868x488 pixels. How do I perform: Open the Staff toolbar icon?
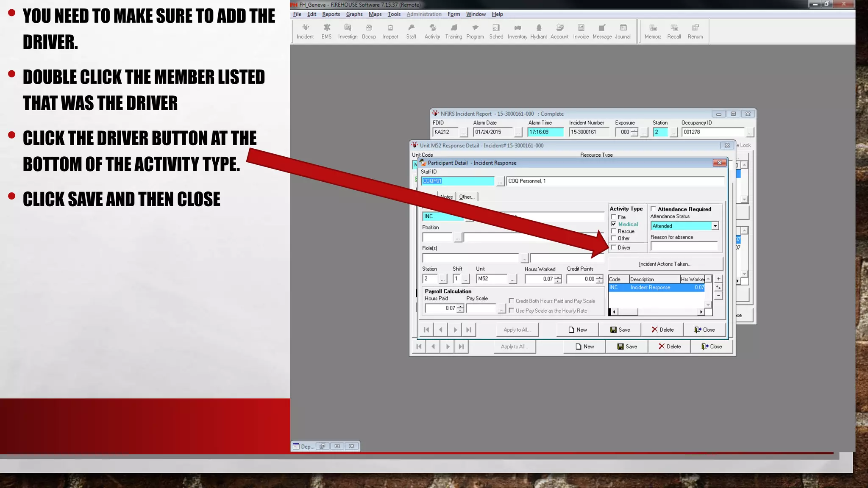411,31
